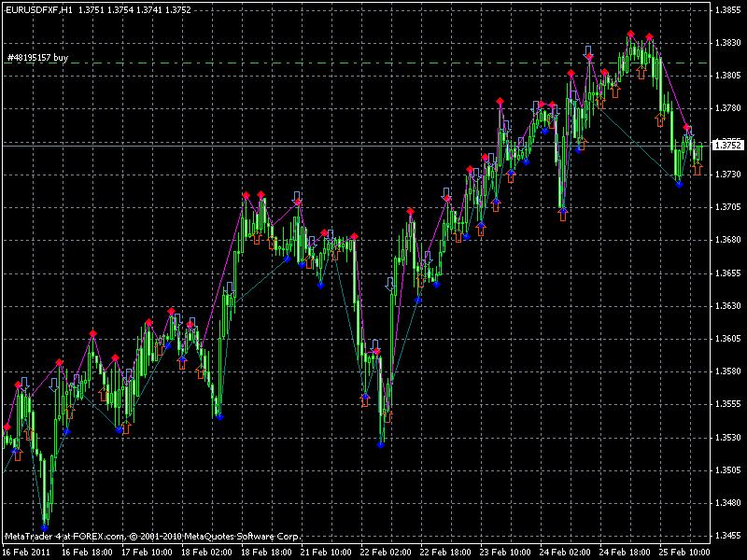
Task: Click the '16 Feb 2011' date label
Action: 25,553
